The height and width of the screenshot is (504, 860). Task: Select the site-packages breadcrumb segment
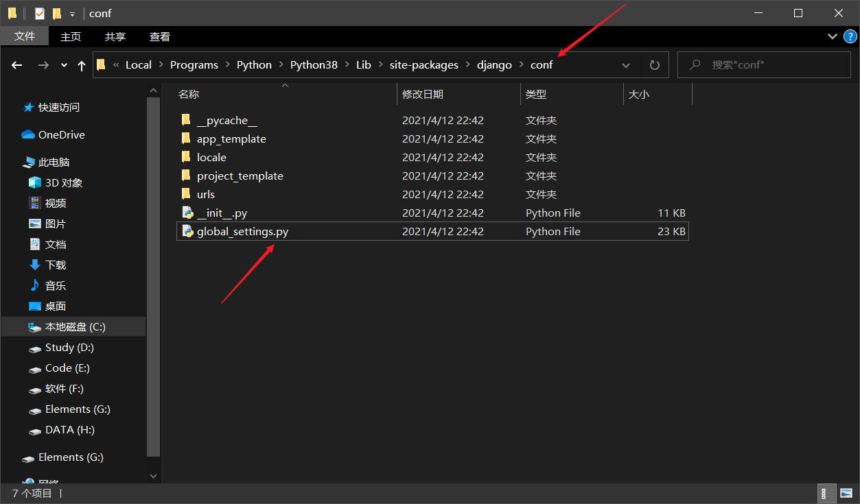point(424,65)
